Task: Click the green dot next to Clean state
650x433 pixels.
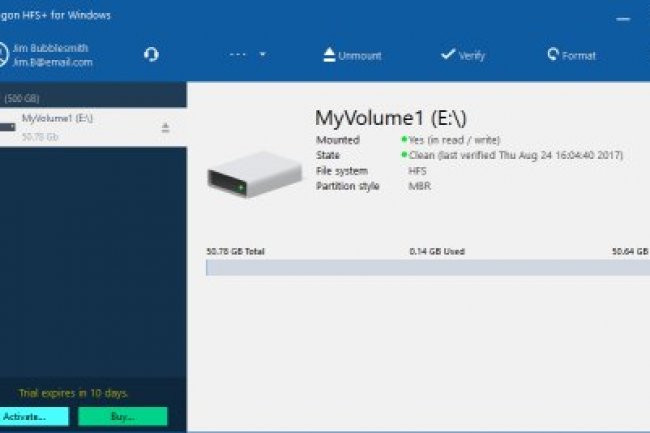Action: pyautogui.click(x=404, y=156)
